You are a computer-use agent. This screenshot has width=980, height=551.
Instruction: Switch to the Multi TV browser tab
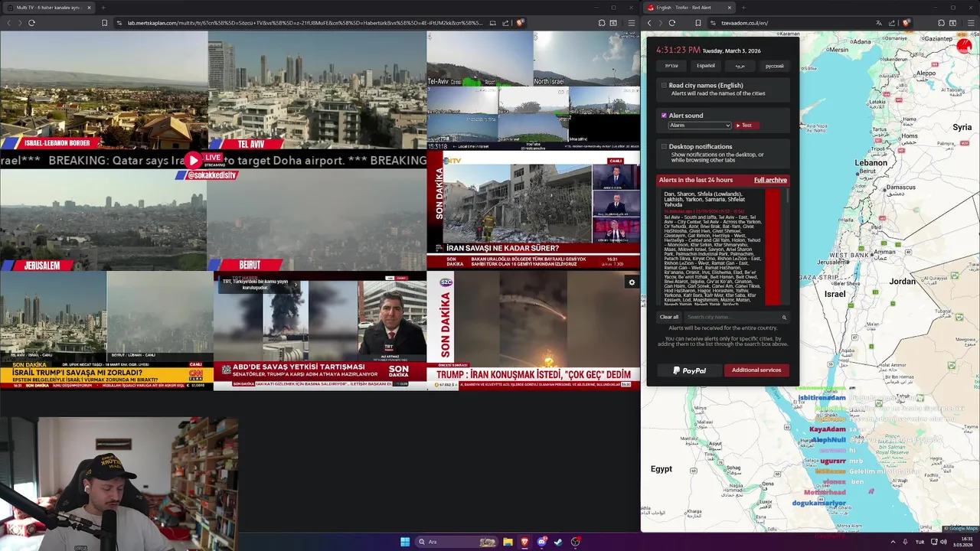point(48,8)
